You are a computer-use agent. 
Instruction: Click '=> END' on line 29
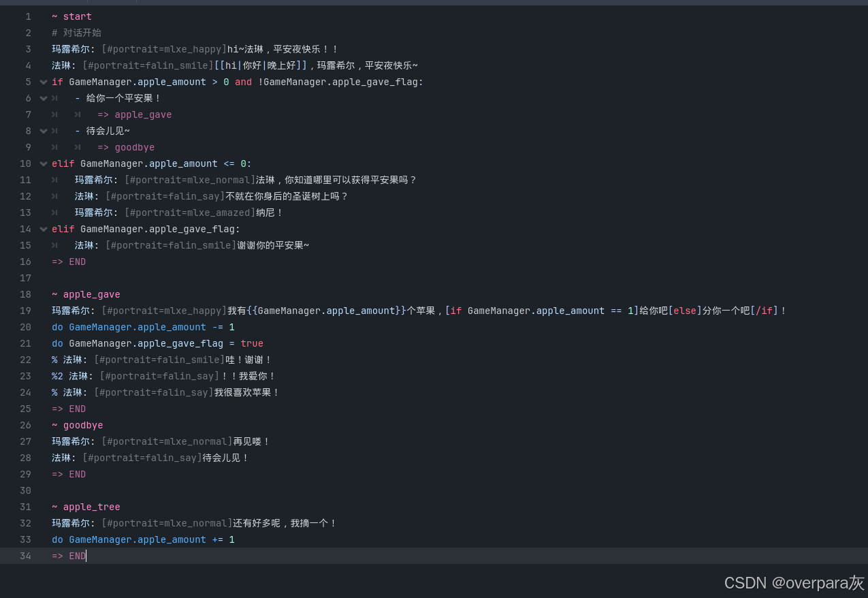pyautogui.click(x=69, y=474)
